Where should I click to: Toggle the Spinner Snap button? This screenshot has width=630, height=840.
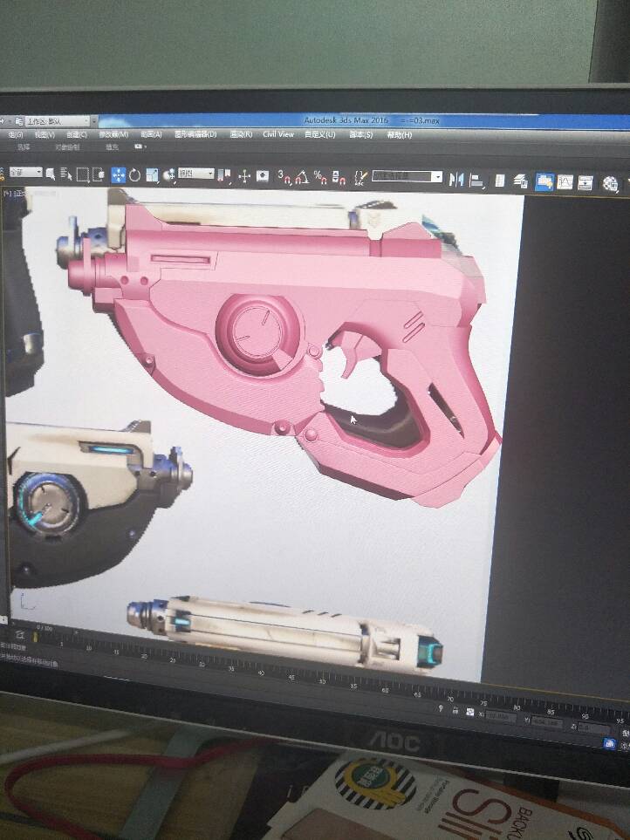tap(339, 178)
